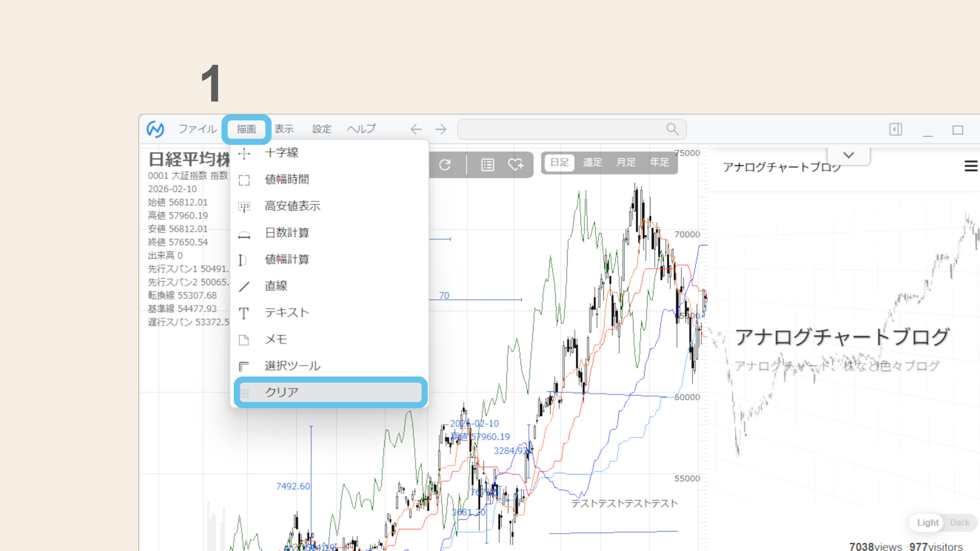Switch to 年足 yearly chart
This screenshot has height=551, width=980.
point(659,162)
